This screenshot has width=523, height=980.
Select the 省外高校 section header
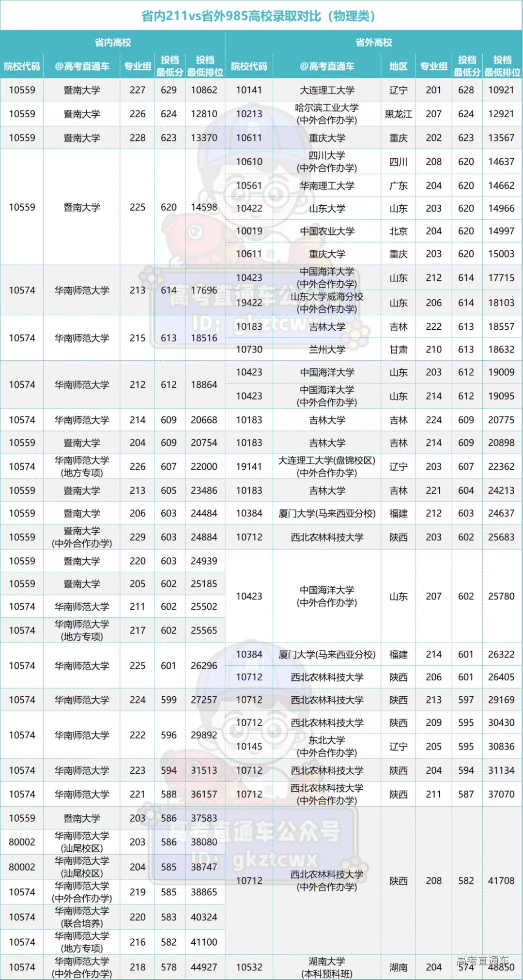tap(374, 43)
